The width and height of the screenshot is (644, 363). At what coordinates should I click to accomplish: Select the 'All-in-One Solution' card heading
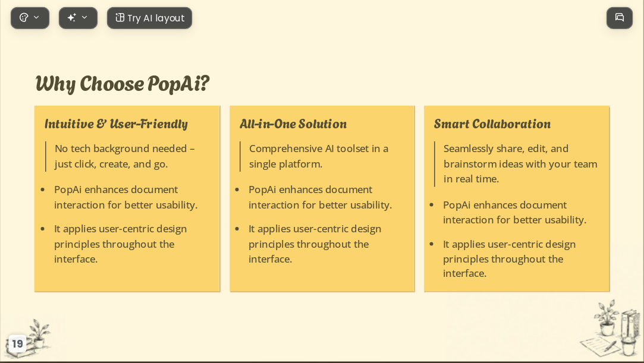point(293,124)
